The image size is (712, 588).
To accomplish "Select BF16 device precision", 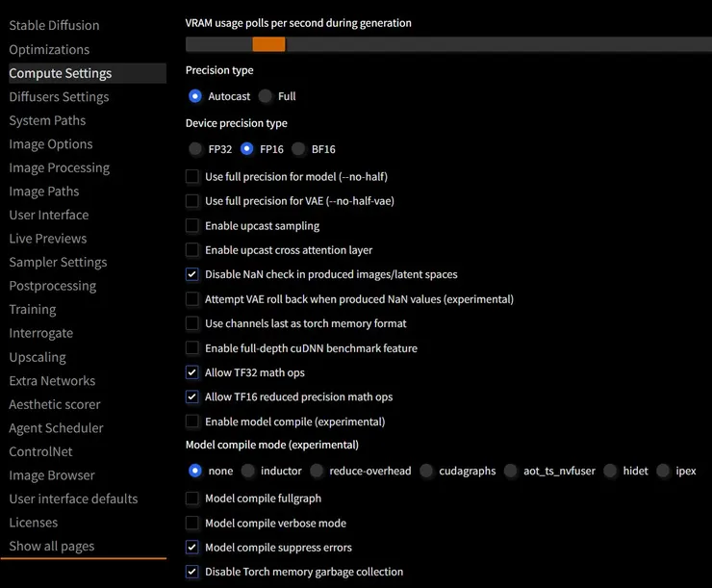I will [x=299, y=149].
